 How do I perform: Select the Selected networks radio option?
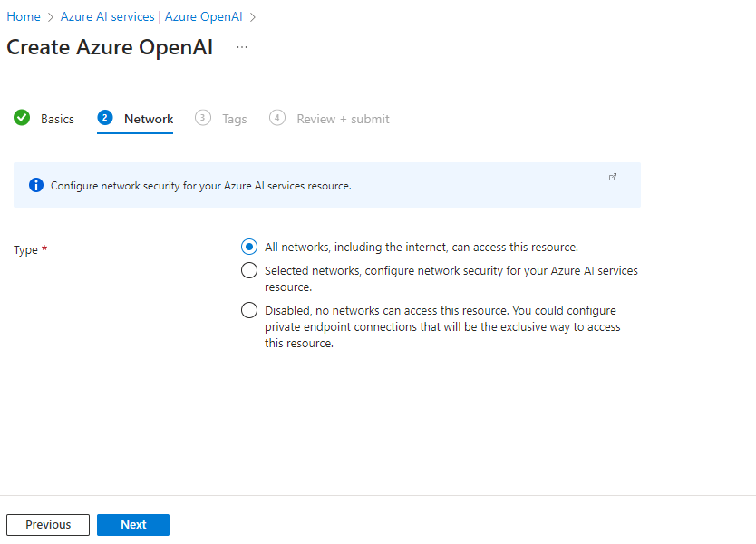[249, 270]
